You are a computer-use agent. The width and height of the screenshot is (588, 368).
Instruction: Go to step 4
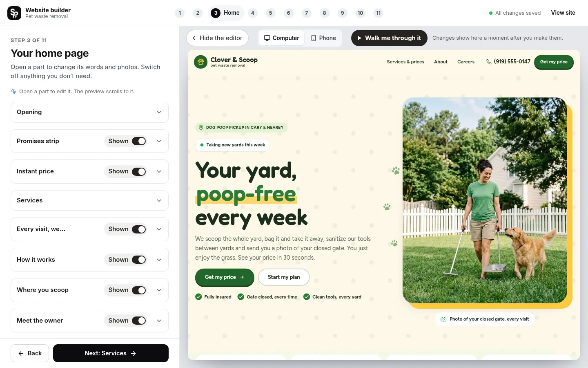[x=253, y=13]
